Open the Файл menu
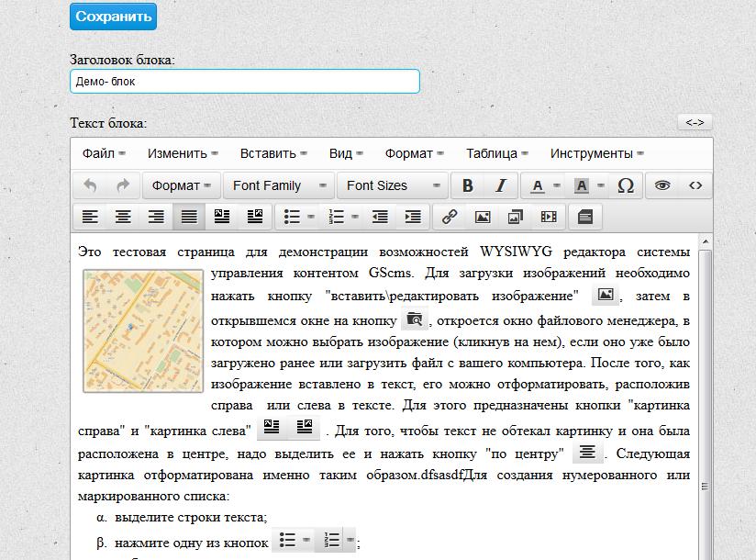The width and height of the screenshot is (756, 560). coord(103,153)
